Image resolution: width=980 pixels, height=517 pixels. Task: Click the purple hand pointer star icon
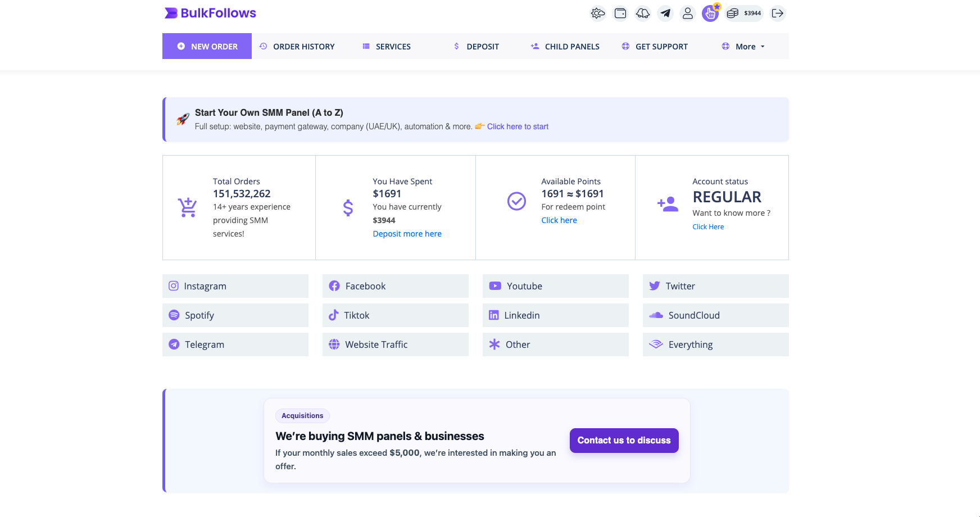pyautogui.click(x=710, y=13)
